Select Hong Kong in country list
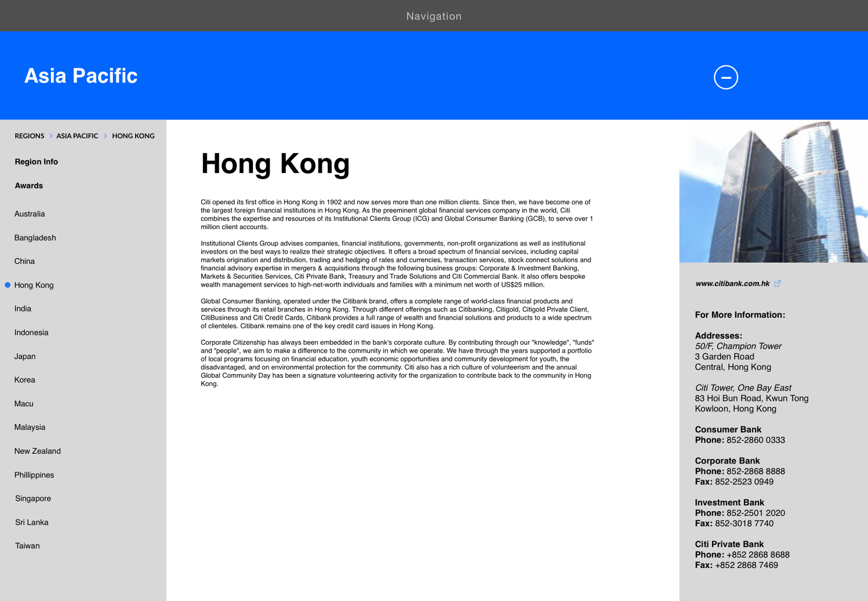The height and width of the screenshot is (601, 868). click(34, 285)
